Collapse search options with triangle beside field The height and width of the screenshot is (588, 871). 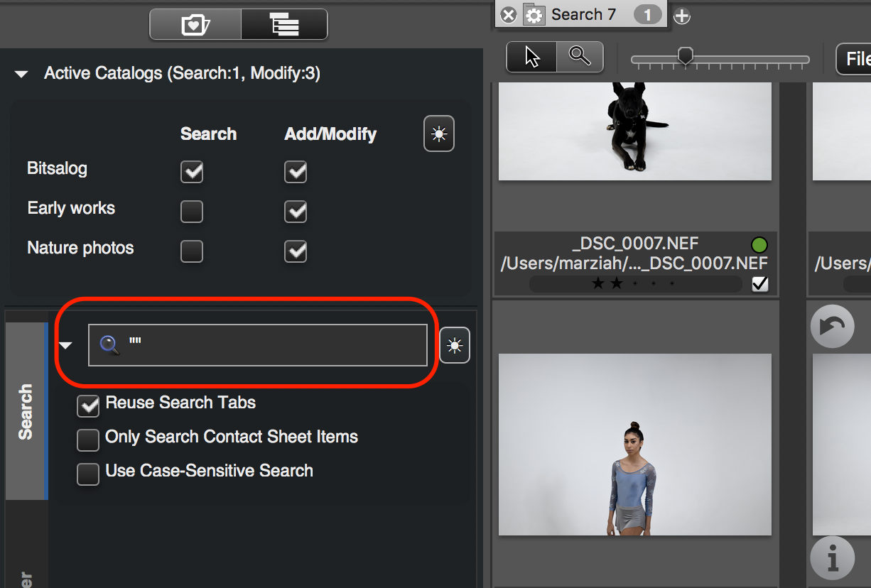[x=66, y=346]
